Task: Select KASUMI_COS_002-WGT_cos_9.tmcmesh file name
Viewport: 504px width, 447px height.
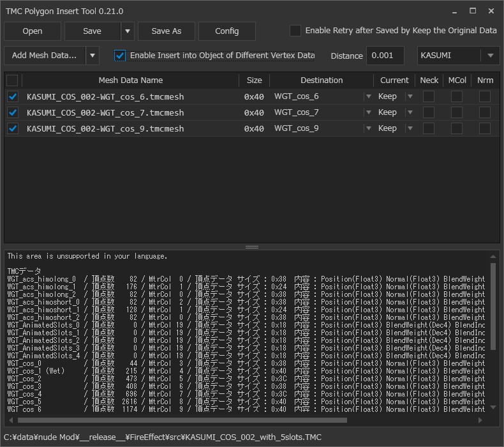Action: tap(105, 128)
